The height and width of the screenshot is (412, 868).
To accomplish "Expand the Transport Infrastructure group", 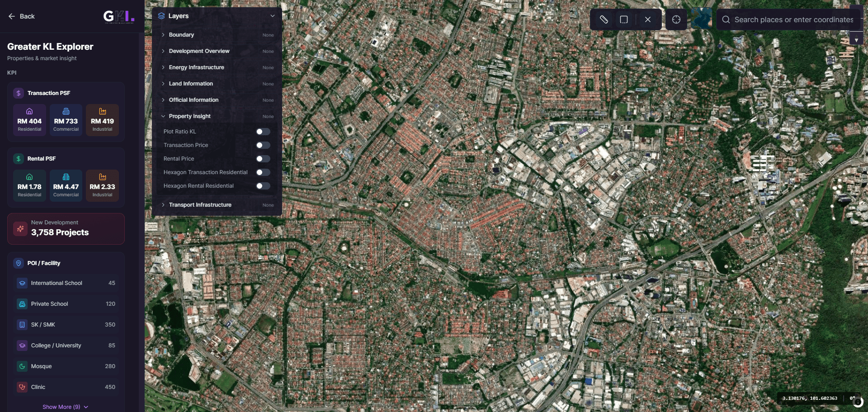I will coord(217,205).
